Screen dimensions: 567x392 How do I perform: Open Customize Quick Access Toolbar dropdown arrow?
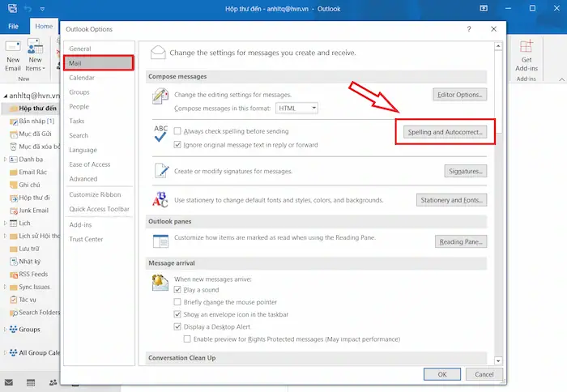click(42, 9)
